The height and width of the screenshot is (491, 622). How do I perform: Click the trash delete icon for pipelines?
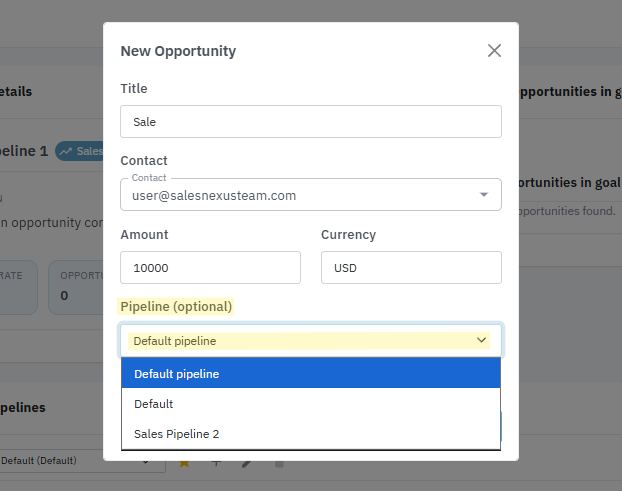[279, 463]
